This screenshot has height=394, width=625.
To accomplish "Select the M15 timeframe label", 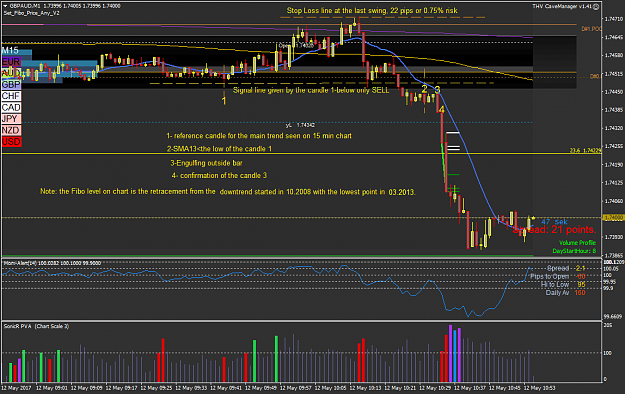I will [10, 50].
